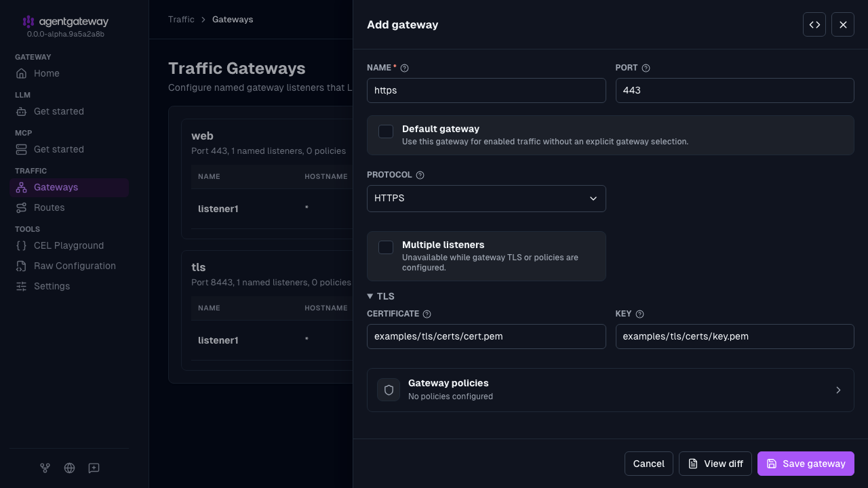Go to Home in the sidebar
Screen dimensions: 868x488
[x=69, y=73]
